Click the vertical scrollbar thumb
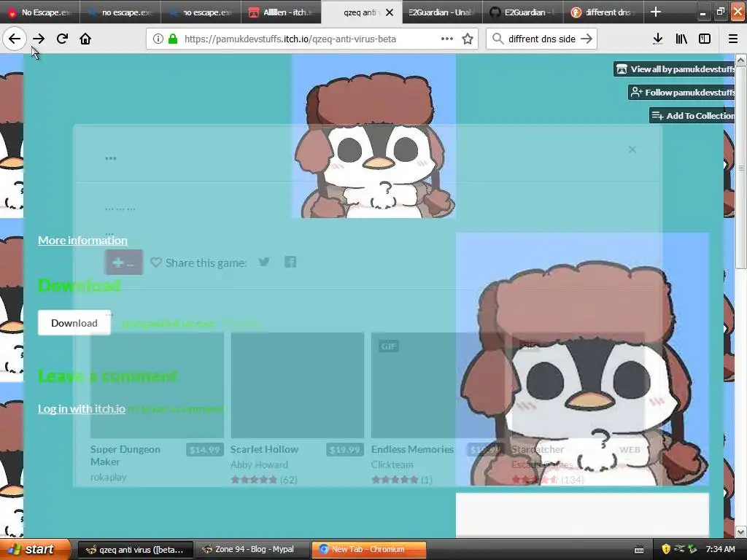Image resolution: width=747 pixels, height=560 pixels. 740,167
